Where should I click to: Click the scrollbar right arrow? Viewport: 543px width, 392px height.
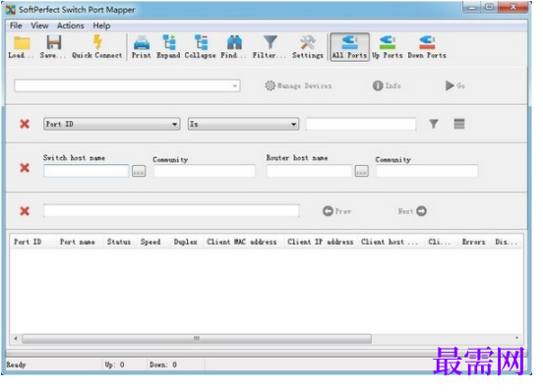pos(516,338)
